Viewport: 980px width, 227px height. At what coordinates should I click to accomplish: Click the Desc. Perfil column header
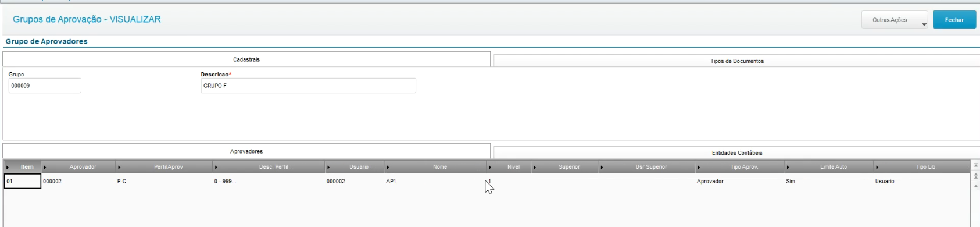point(269,167)
